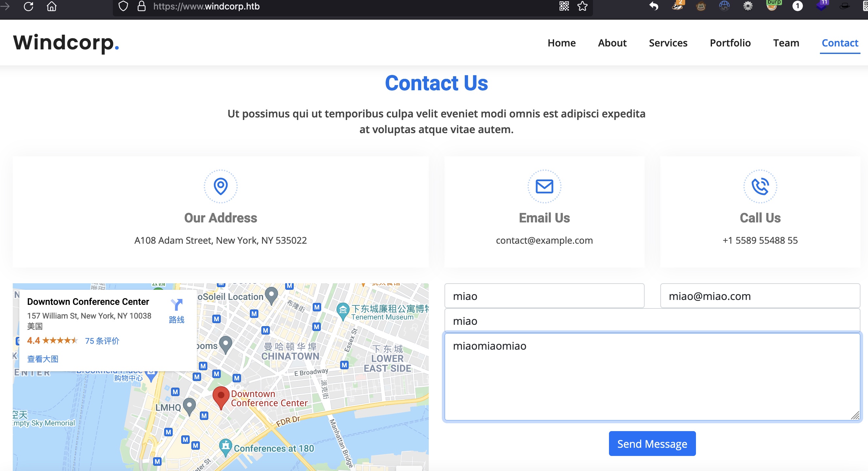Click the phone Call Us icon
Screen dimensions: 868x471
(760, 186)
